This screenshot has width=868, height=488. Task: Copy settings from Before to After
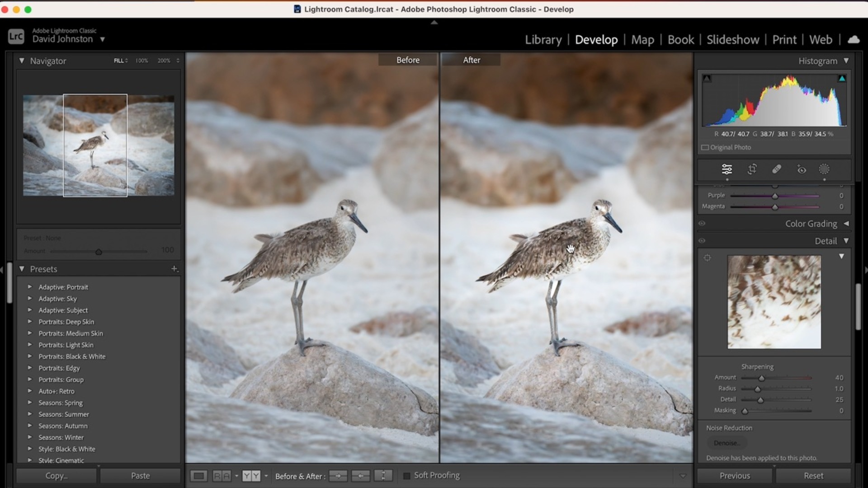click(338, 475)
